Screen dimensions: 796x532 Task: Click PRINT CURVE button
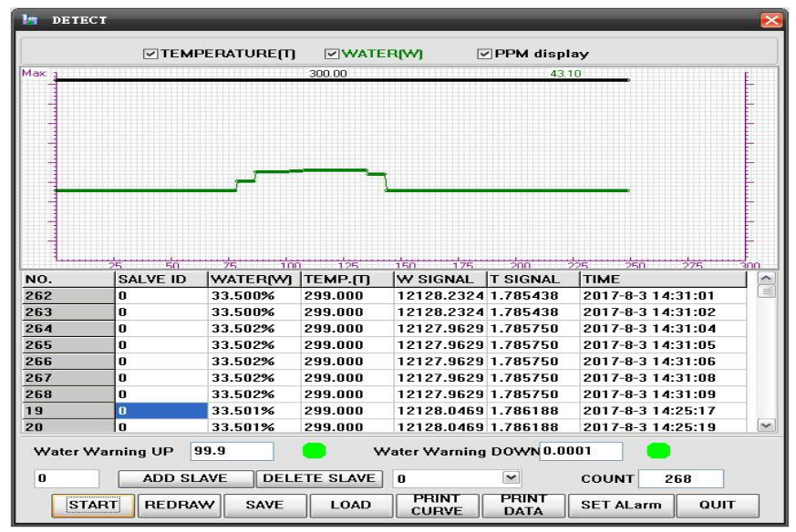coord(438,505)
